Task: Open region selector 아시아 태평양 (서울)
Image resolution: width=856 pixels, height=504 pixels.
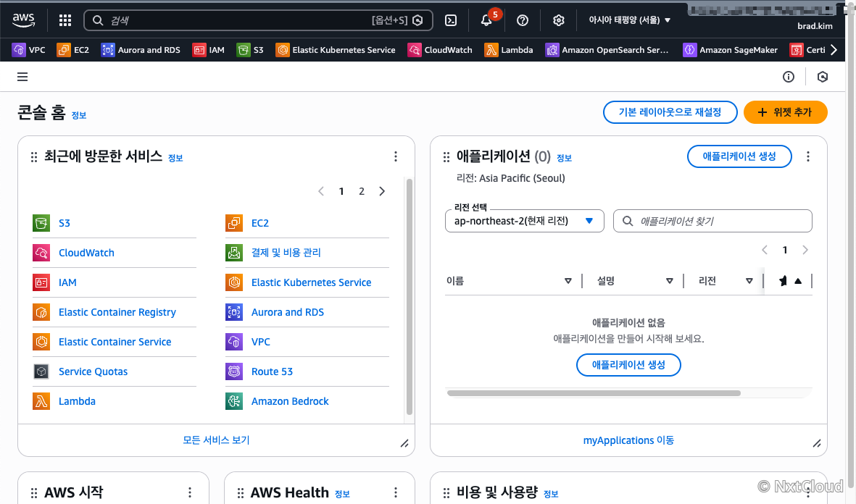Action: tap(629, 20)
